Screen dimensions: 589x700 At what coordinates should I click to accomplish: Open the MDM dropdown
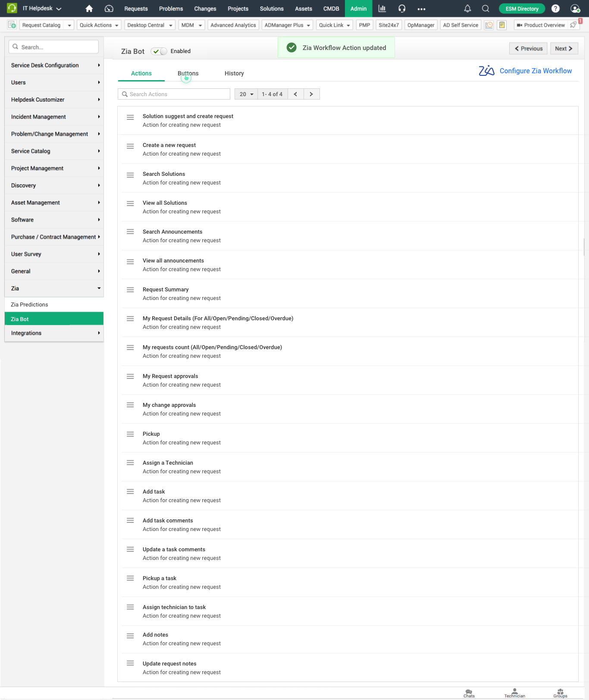(191, 25)
